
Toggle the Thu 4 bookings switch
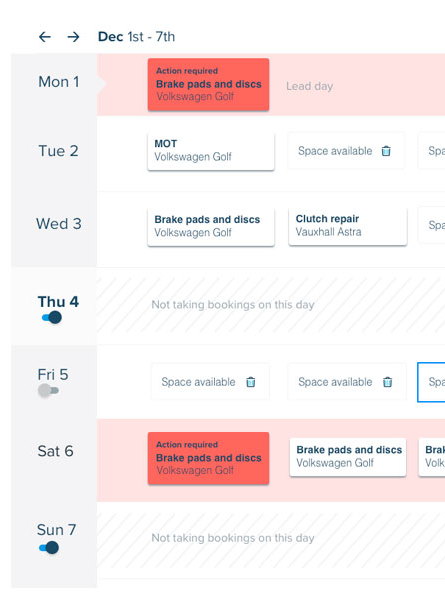52,317
